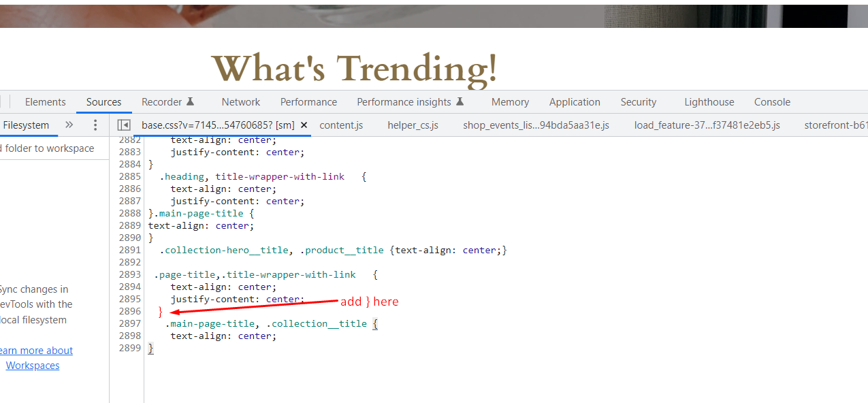868x403 pixels.
Task: Select the base.css?v=7145 file tab
Action: [x=218, y=125]
